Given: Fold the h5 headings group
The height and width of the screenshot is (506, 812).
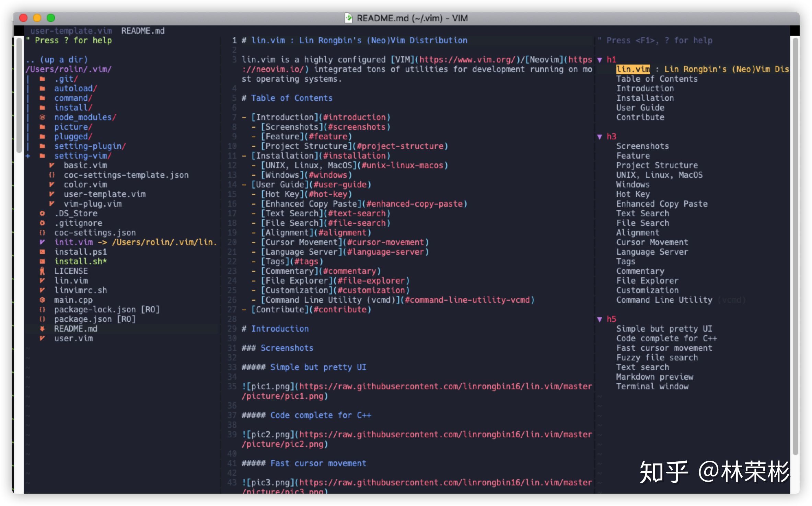Looking at the screenshot, I should tap(600, 319).
